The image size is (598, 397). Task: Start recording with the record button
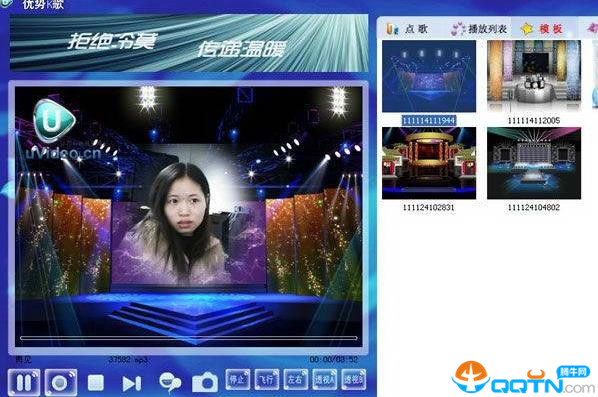tap(61, 382)
